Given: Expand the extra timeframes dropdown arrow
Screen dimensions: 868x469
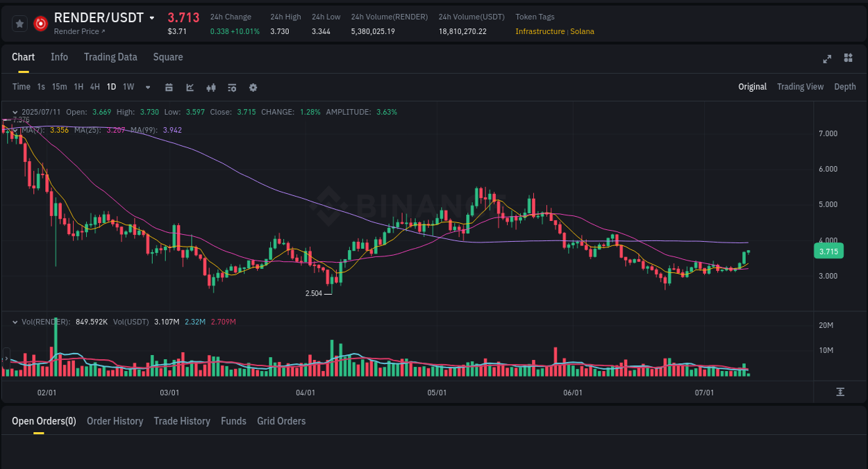Looking at the screenshot, I should point(147,87).
